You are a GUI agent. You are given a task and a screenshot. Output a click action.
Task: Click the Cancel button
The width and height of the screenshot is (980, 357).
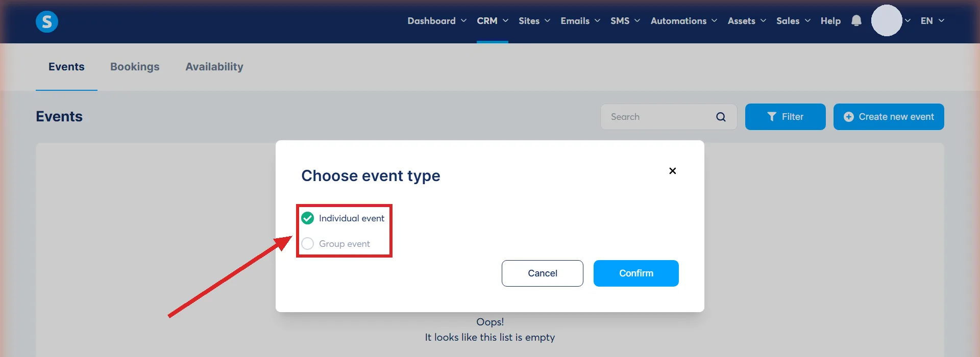[543, 273]
